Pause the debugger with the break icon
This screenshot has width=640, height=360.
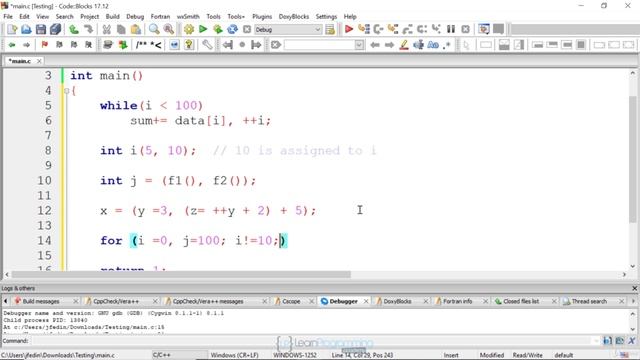pos(451,29)
